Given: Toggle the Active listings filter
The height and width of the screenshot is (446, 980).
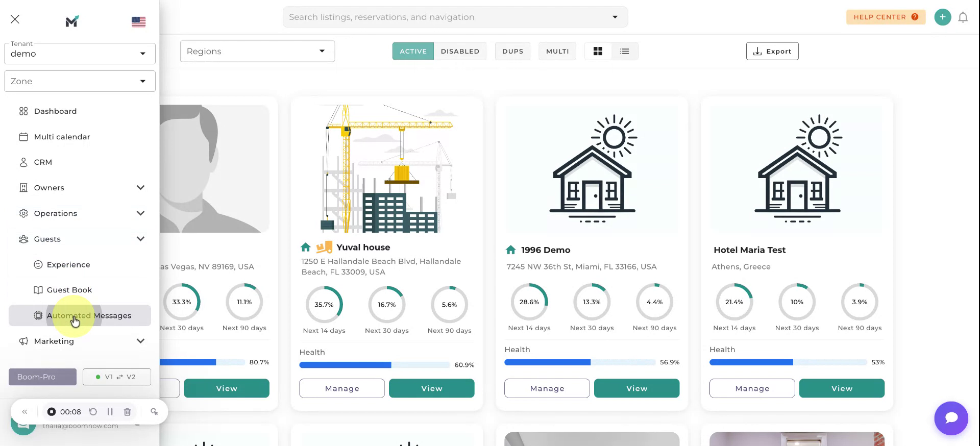Looking at the screenshot, I should click(x=413, y=51).
